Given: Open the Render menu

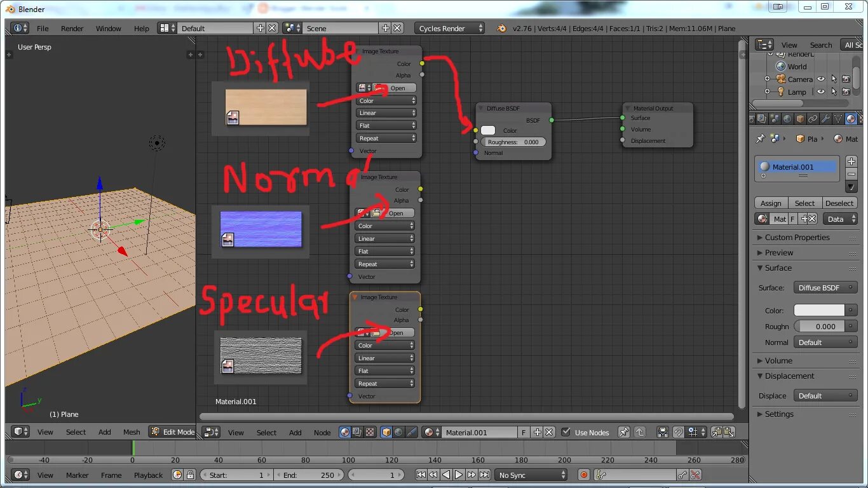Looking at the screenshot, I should click(x=72, y=29).
